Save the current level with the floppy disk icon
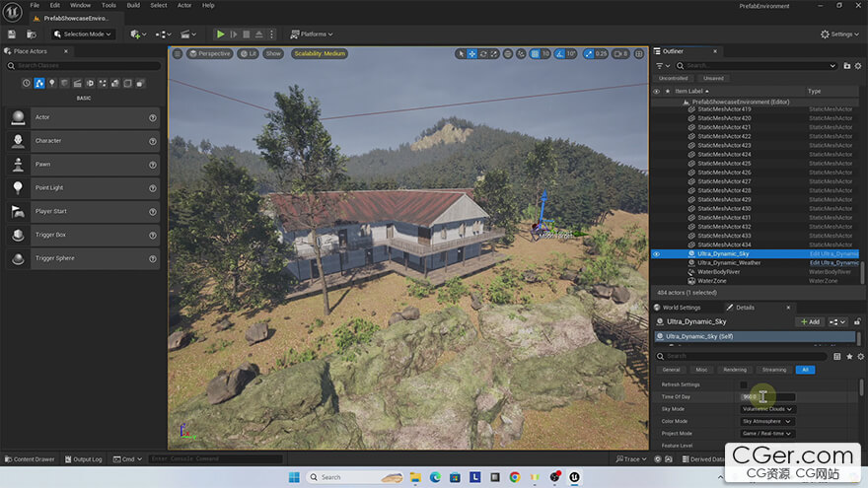868x488 pixels. [x=12, y=35]
